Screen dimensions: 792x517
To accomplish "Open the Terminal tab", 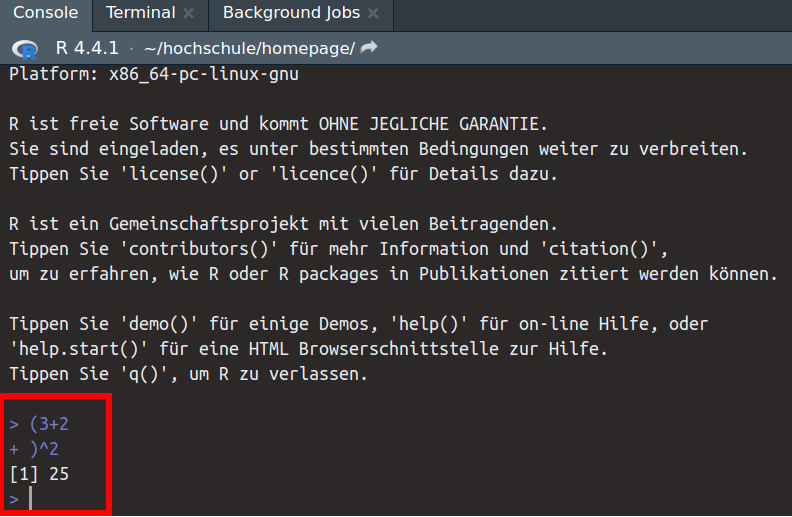I will click(x=140, y=13).
